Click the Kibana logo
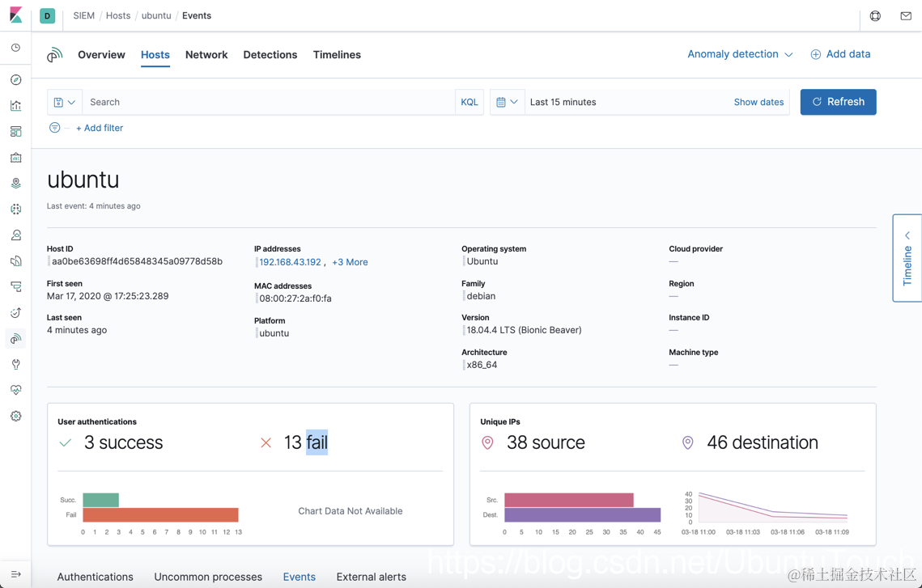Image resolution: width=922 pixels, height=588 pixels. [x=16, y=15]
